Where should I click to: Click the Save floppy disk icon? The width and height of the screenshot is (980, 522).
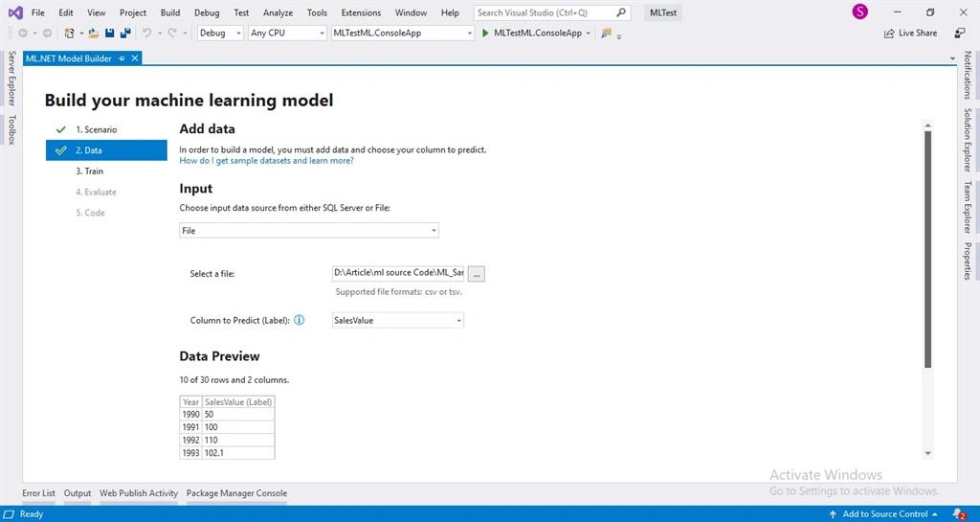point(110,34)
